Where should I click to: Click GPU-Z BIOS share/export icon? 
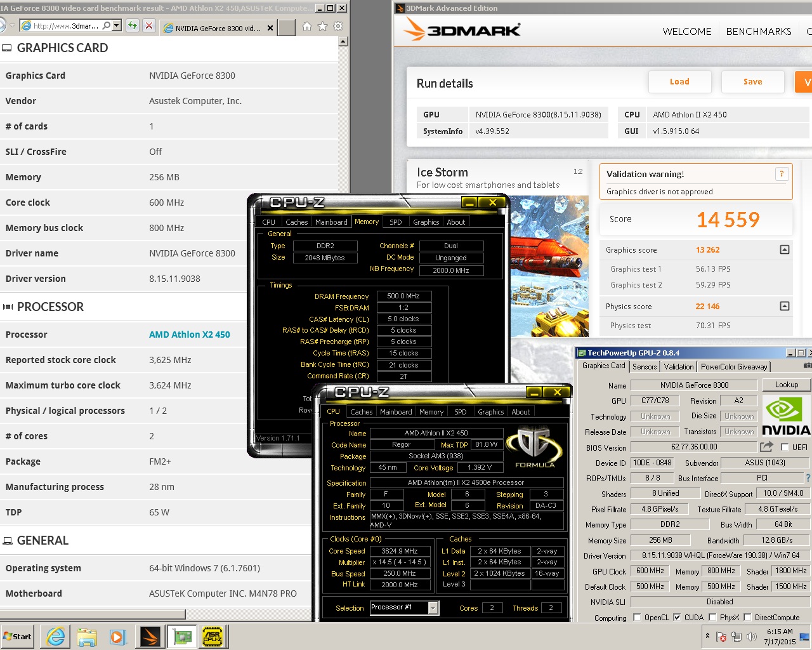767,447
